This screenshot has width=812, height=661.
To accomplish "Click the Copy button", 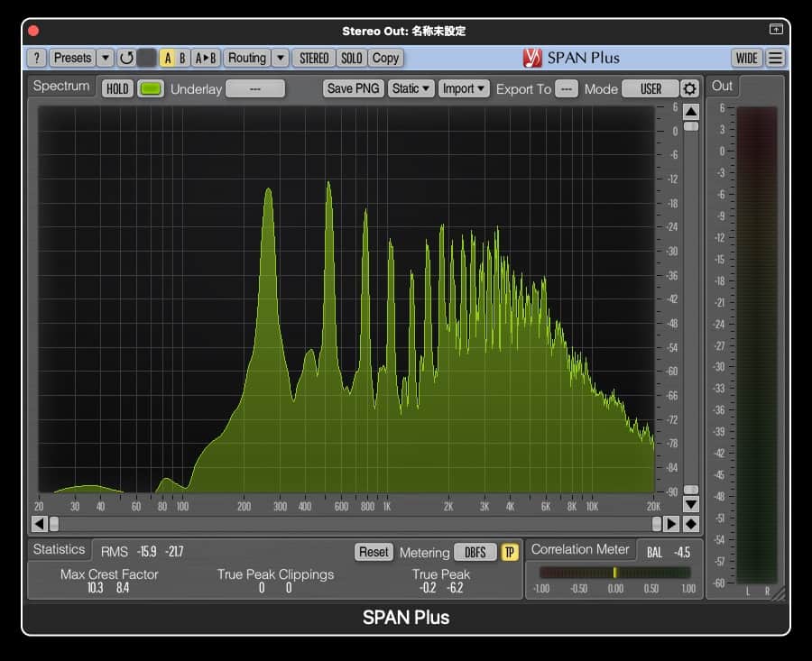I will (385, 58).
